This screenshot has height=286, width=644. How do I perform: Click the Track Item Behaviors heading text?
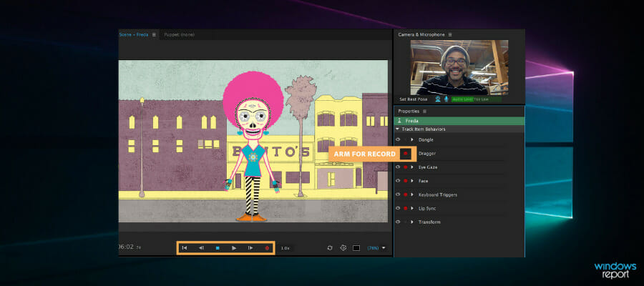click(424, 129)
